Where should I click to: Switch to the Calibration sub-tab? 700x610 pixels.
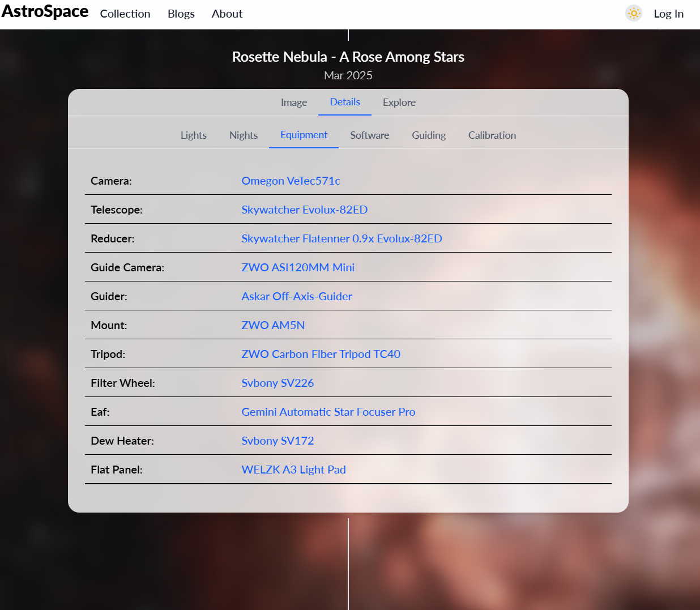pos(492,135)
